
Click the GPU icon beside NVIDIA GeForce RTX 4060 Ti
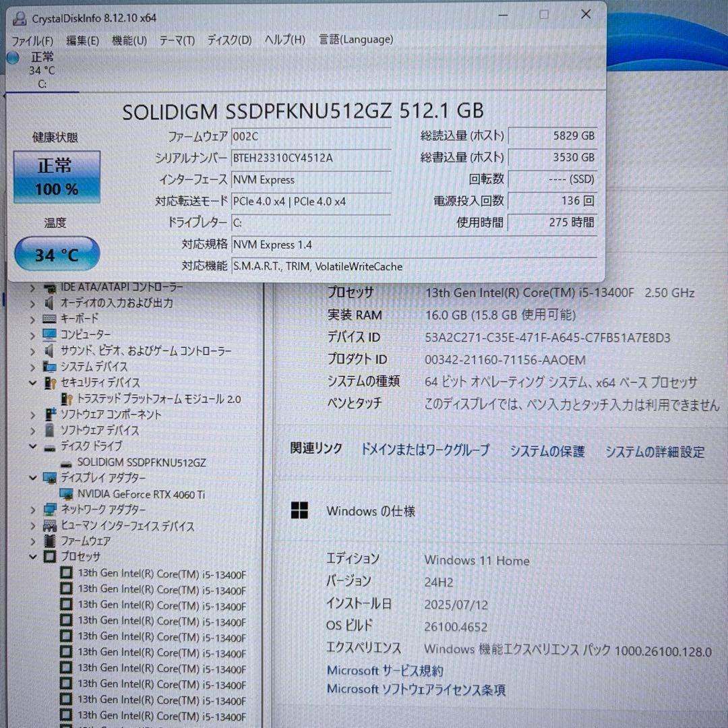tap(66, 494)
